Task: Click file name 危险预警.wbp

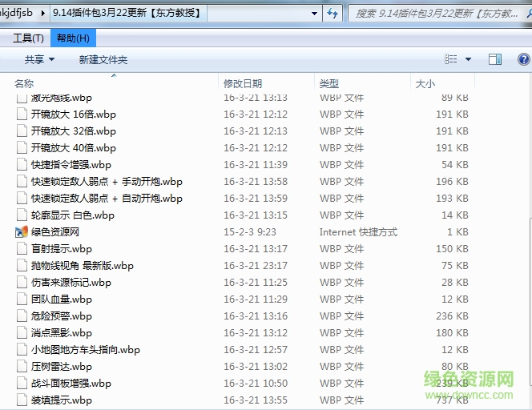Action: [x=62, y=316]
